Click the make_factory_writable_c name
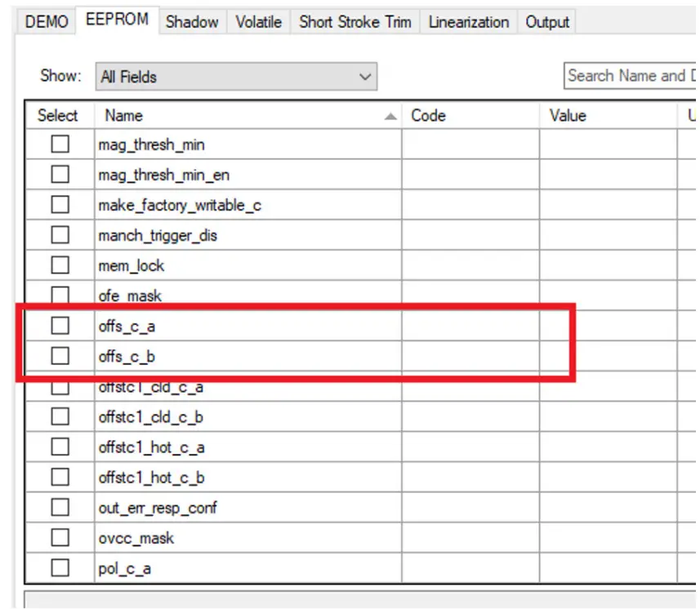Viewport: 700px width, 609px height. coord(180,205)
